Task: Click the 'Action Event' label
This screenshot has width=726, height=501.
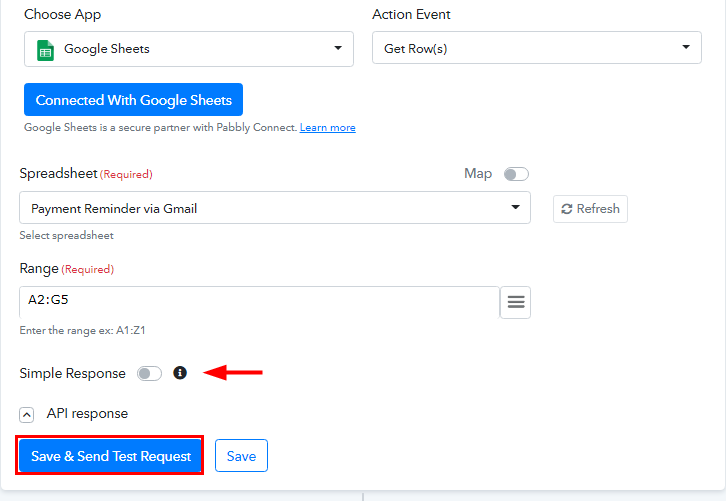Action: click(x=411, y=14)
